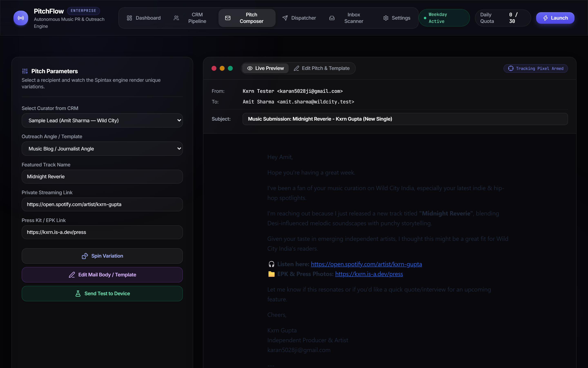Focus the Private Streaming Link field

pyautogui.click(x=102, y=204)
